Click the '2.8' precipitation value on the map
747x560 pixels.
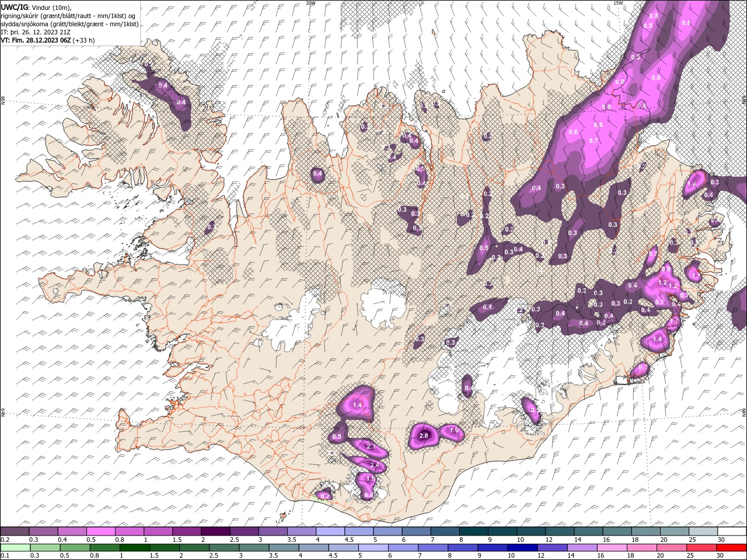(424, 436)
